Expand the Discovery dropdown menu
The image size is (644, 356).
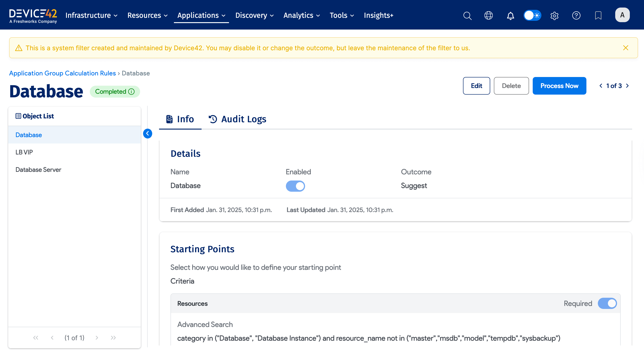(x=254, y=16)
